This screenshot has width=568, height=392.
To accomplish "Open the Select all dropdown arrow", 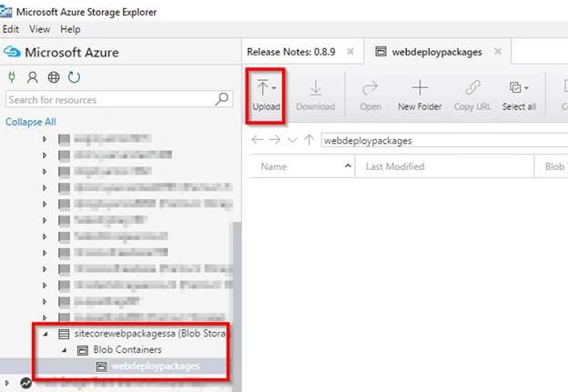I will click(526, 88).
